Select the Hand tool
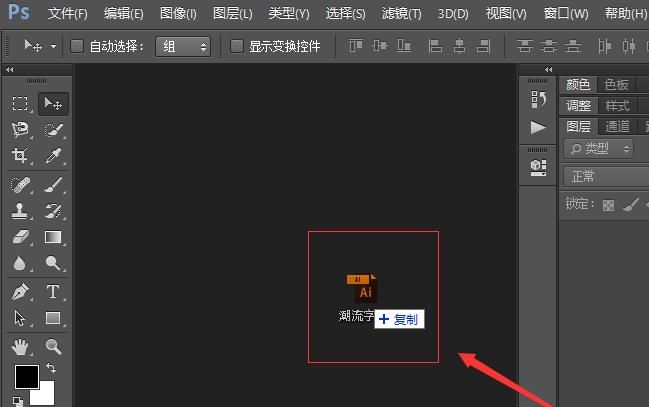 point(20,347)
